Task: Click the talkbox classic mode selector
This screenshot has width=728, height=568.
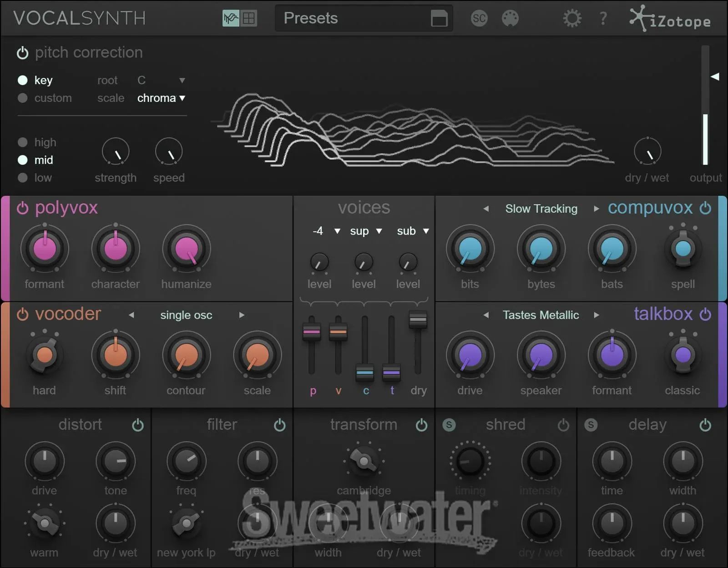Action: point(683,355)
